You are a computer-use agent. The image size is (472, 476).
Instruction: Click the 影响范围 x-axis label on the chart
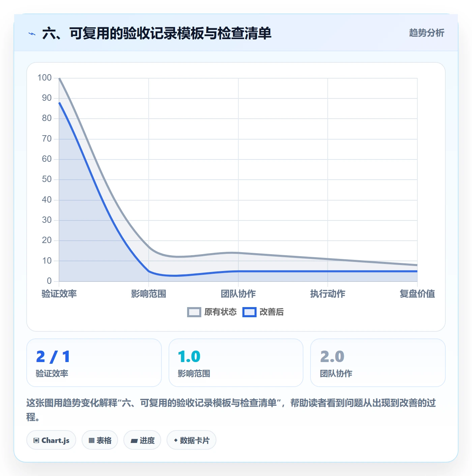point(149,294)
